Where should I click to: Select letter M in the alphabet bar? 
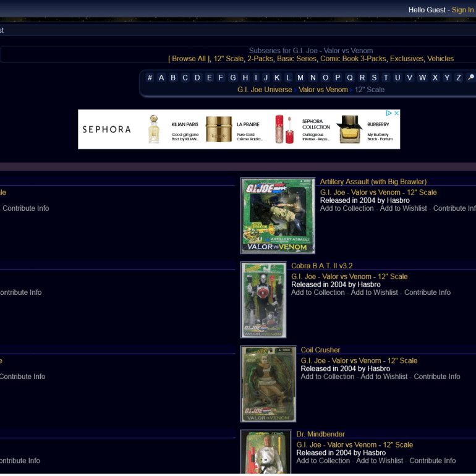click(300, 77)
